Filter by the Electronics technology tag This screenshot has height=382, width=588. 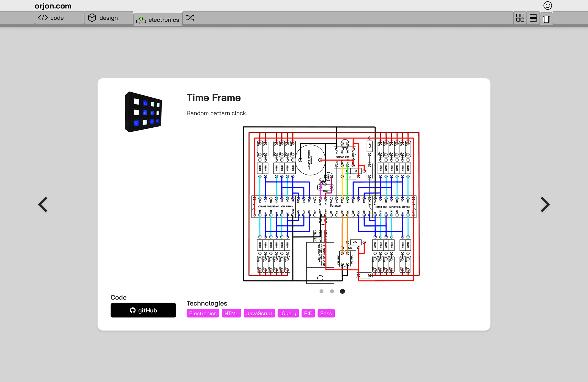(x=203, y=313)
